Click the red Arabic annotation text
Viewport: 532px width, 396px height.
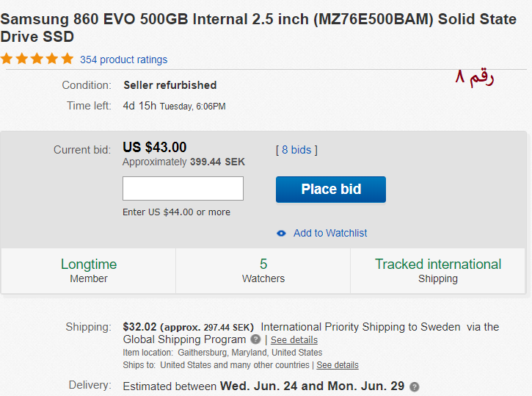click(x=475, y=78)
